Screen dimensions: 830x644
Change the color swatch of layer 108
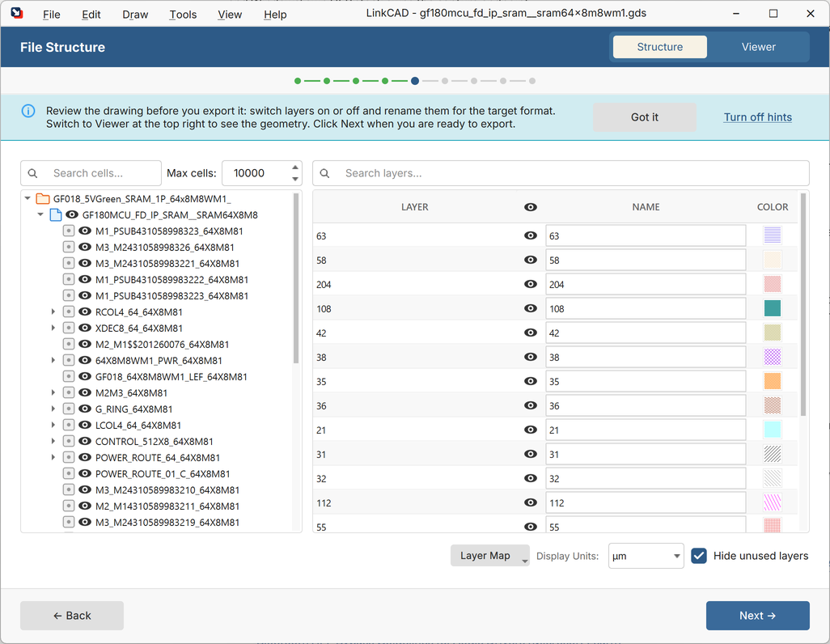coord(773,308)
